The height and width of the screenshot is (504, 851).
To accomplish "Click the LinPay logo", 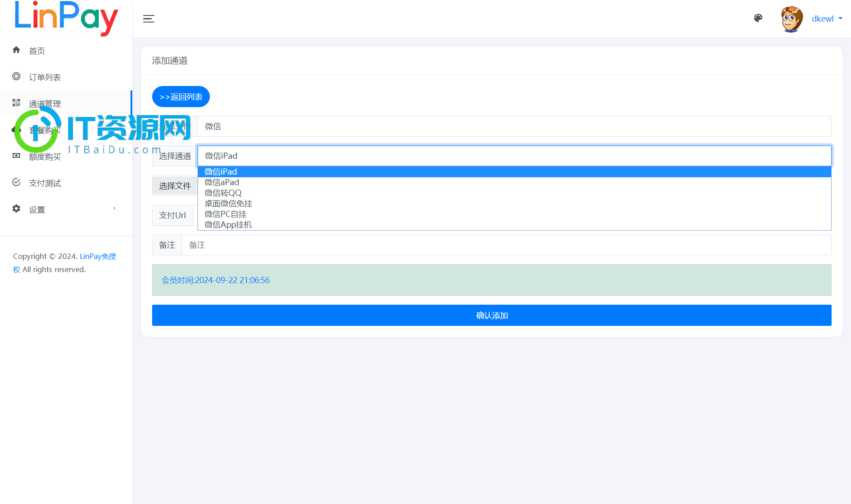I will click(x=66, y=19).
